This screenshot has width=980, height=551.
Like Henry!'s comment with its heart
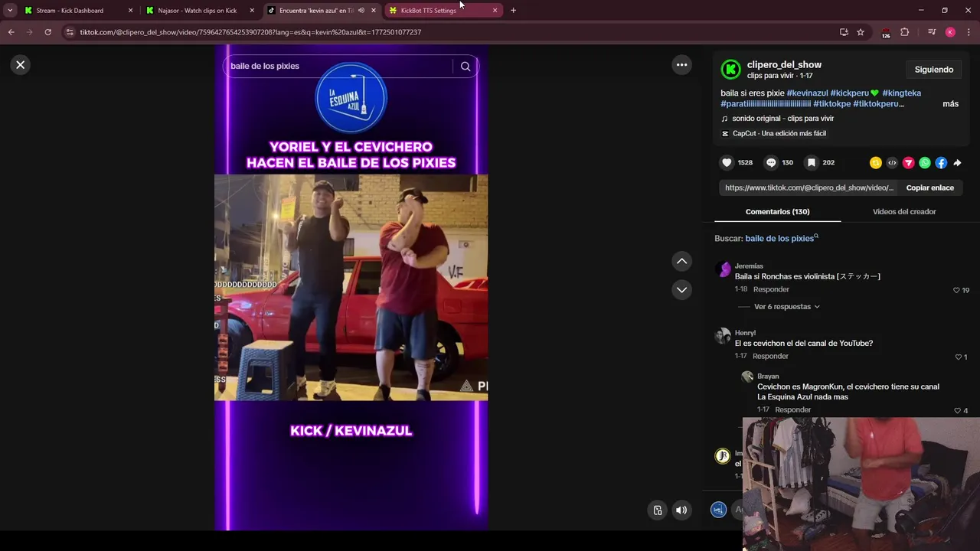point(958,357)
